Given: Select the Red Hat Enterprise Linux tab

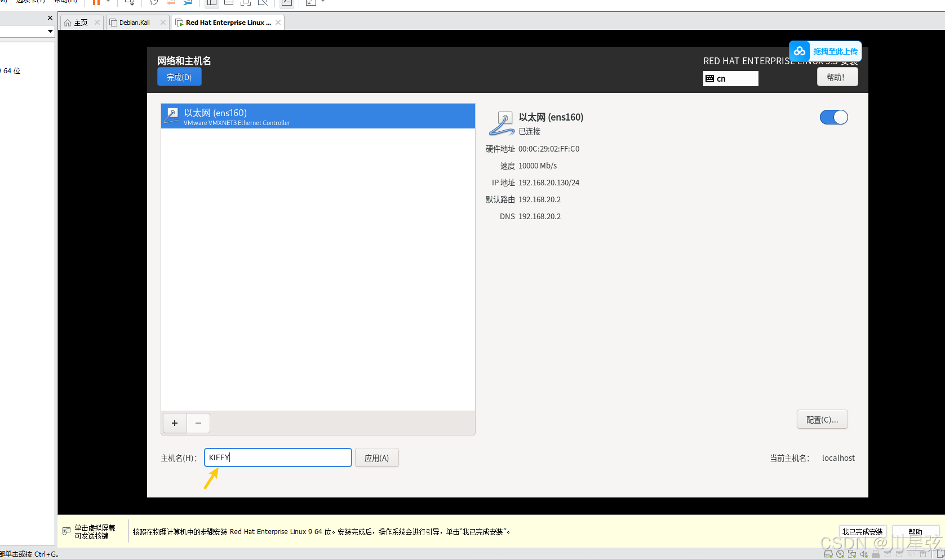Looking at the screenshot, I should pyautogui.click(x=228, y=23).
